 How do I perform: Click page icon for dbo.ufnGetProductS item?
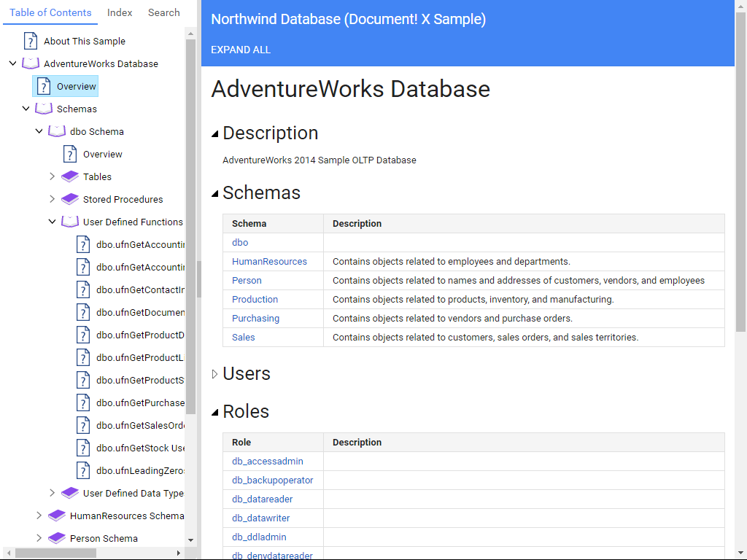pyautogui.click(x=83, y=380)
